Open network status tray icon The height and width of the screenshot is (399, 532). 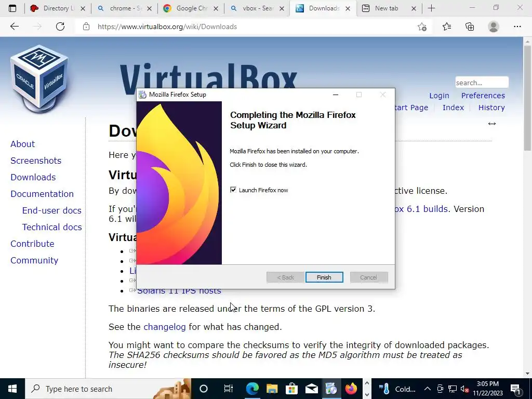point(453,389)
